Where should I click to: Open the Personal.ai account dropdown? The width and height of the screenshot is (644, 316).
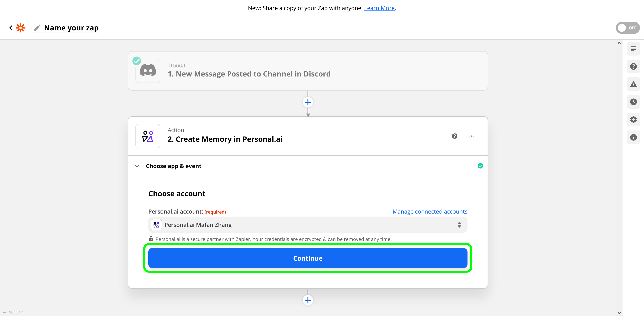click(308, 225)
